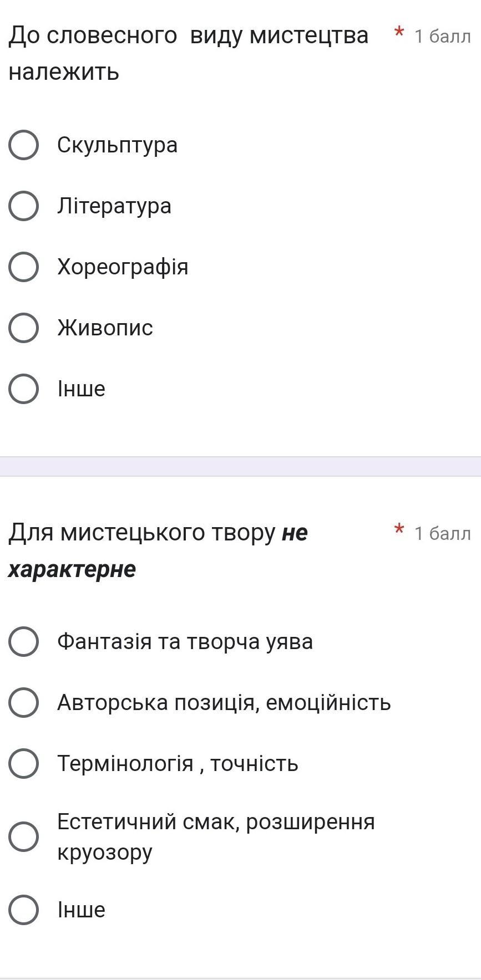The image size is (481, 980).
Task: Pick the Хореографія radio button
Action: (24, 267)
